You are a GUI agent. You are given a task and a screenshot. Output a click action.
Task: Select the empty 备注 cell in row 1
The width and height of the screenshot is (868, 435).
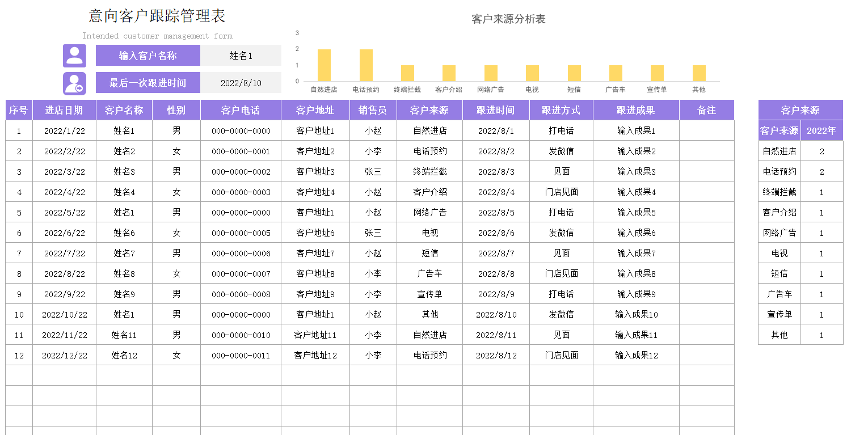tap(707, 130)
